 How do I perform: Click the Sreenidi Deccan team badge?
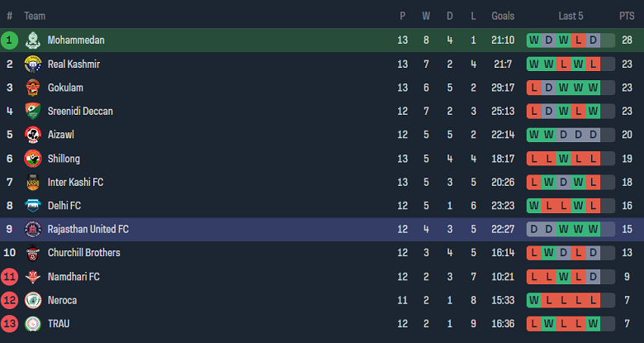tap(33, 111)
